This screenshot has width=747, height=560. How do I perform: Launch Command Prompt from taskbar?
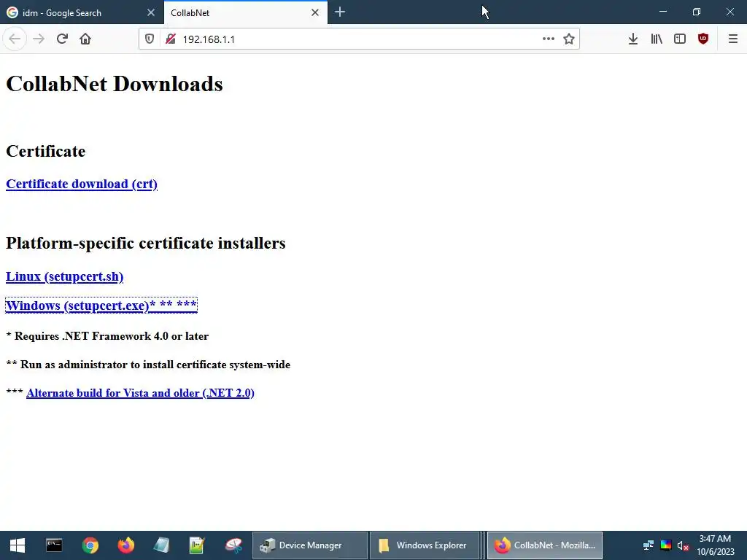coord(54,545)
